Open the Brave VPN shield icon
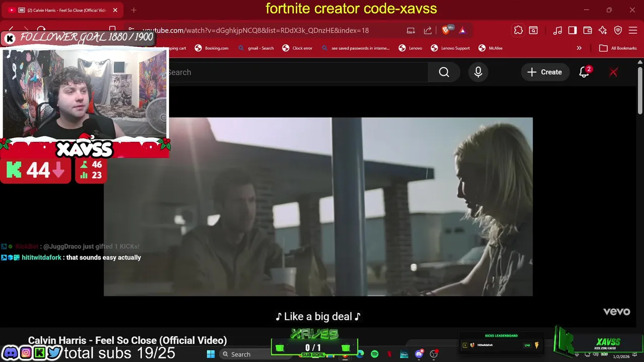Image resolution: width=644 pixels, height=362 pixels. point(618,30)
